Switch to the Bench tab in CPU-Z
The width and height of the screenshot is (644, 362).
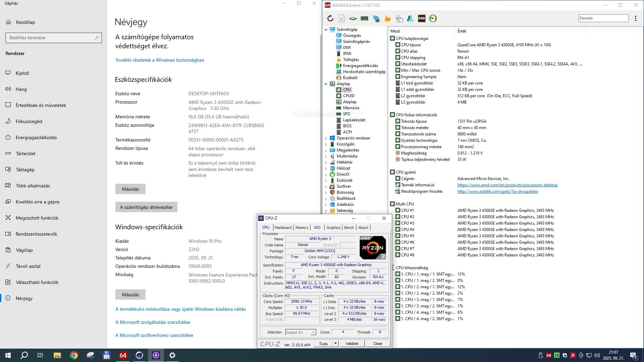[x=349, y=228]
